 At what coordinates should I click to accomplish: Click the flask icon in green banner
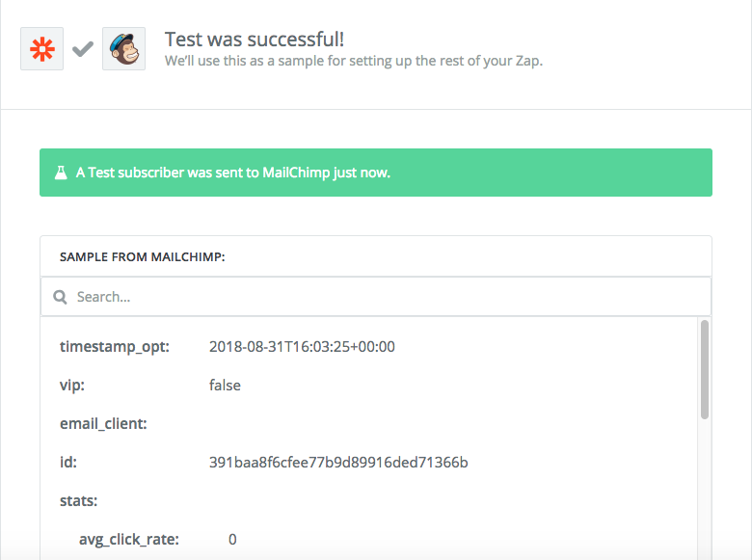pos(61,173)
